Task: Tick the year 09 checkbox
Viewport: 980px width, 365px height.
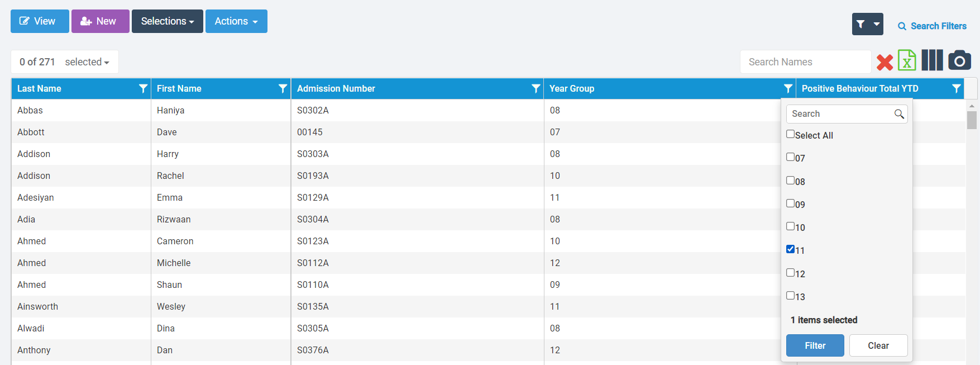Action: point(790,203)
